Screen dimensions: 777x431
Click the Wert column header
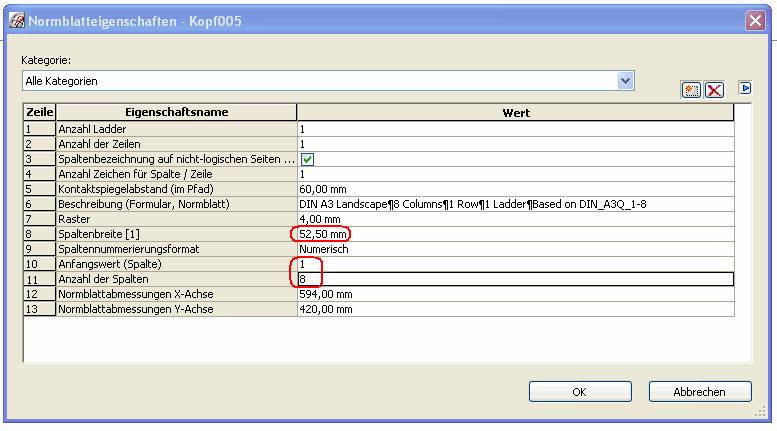515,112
